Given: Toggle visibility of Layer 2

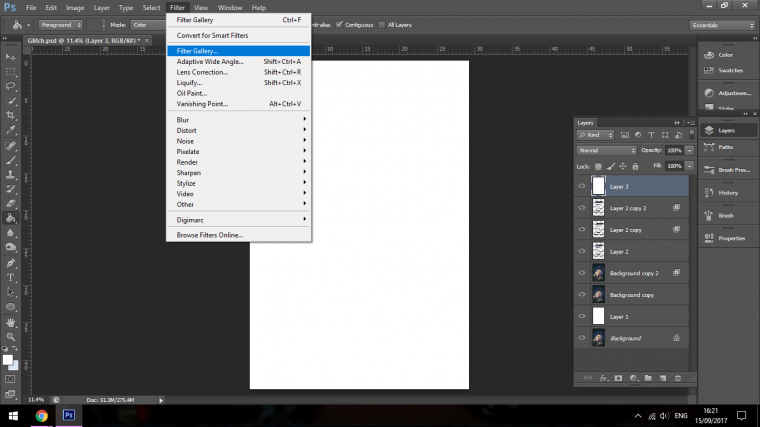Looking at the screenshot, I should pos(582,251).
